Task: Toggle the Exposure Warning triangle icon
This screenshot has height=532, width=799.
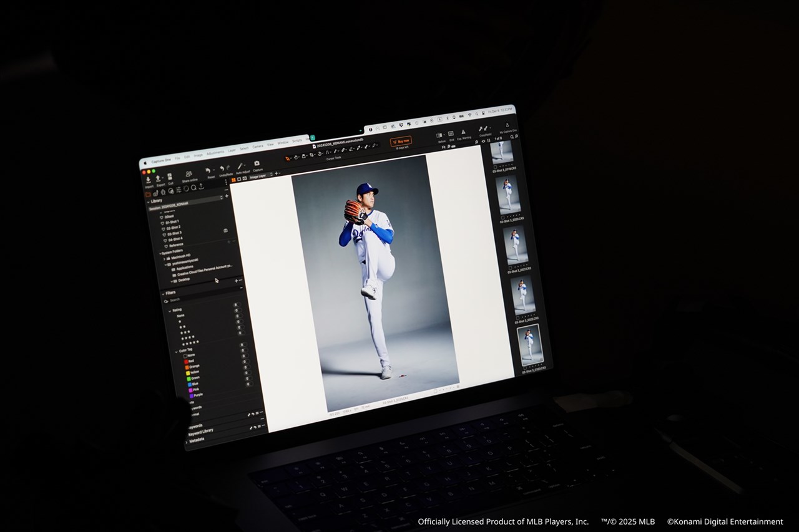Action: 463,132
